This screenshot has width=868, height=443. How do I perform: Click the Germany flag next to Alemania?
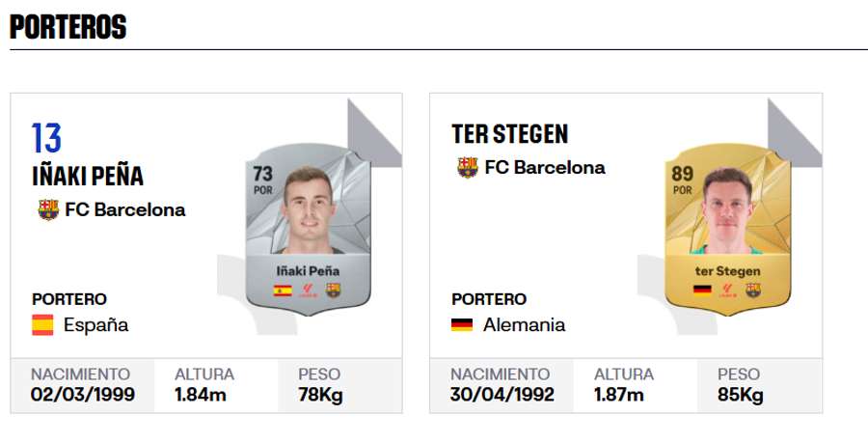coord(462,325)
